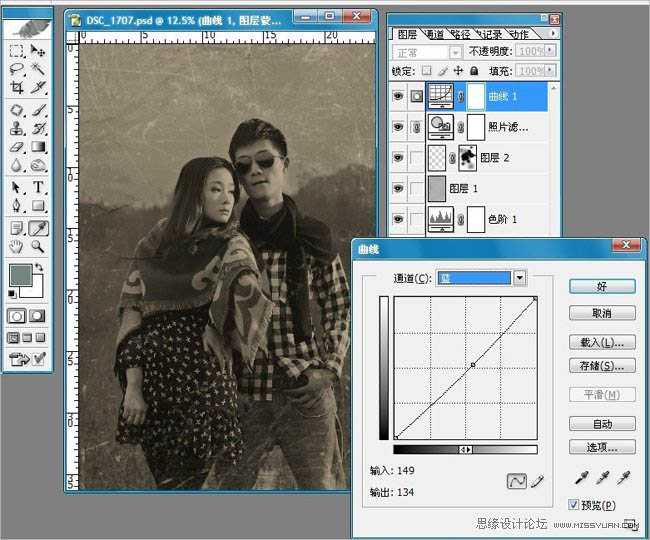Switch to the 通道 tab
Screen dimensions: 650x540
(434, 34)
